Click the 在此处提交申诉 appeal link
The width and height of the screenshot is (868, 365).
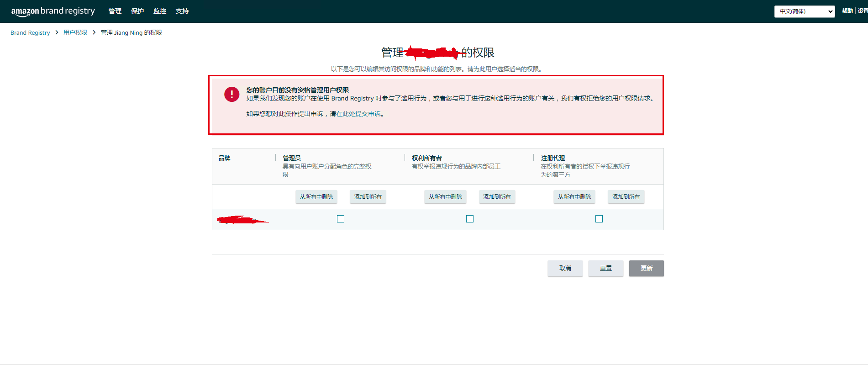pyautogui.click(x=358, y=114)
